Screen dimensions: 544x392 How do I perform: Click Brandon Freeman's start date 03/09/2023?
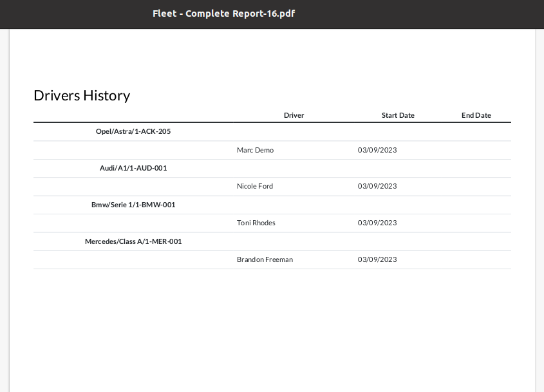(377, 259)
